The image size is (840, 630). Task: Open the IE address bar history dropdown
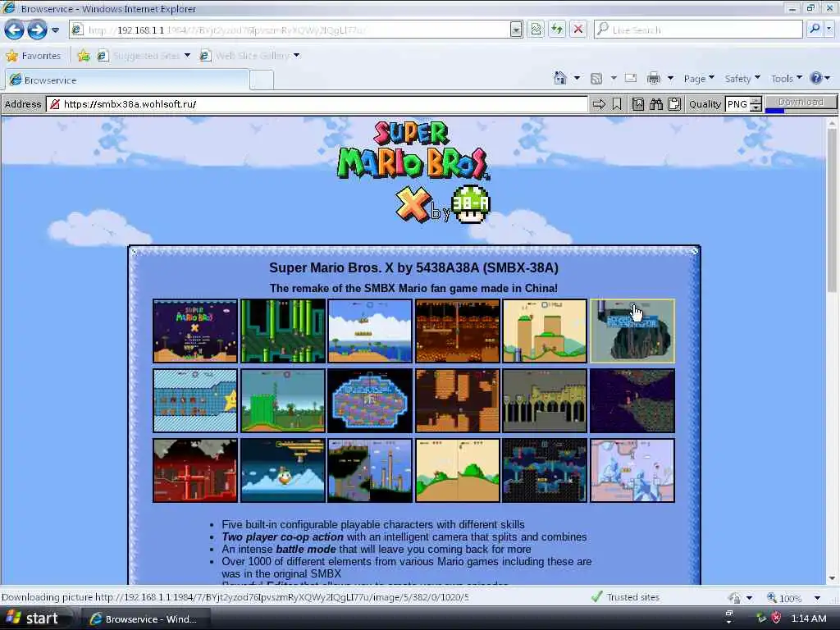pos(515,30)
